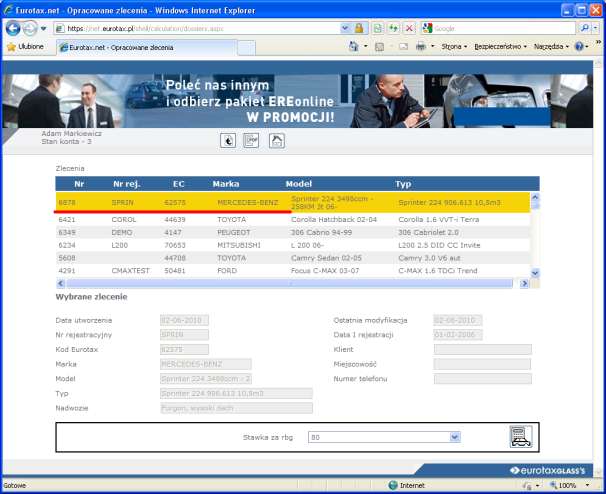
Task: Click the Numer telefonu input field
Action: [483, 379]
